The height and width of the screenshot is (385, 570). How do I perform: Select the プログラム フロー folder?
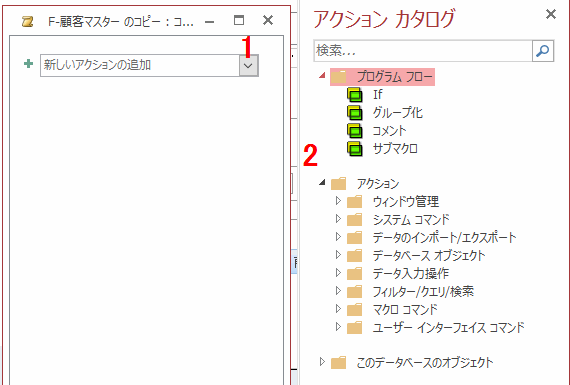[382, 77]
